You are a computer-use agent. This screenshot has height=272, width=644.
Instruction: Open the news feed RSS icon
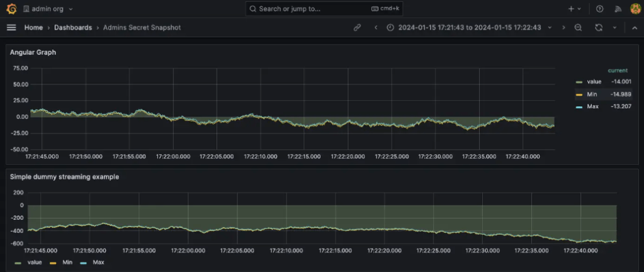(618, 9)
